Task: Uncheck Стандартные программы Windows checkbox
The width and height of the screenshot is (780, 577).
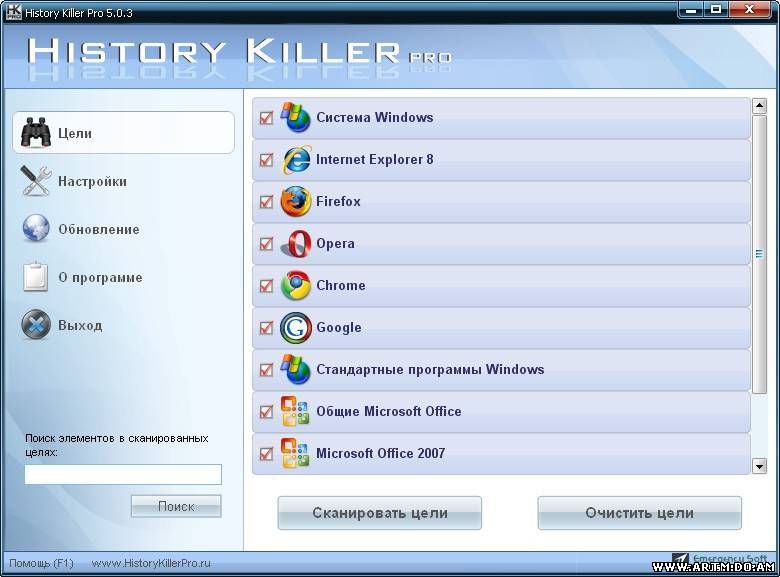Action: [267, 370]
